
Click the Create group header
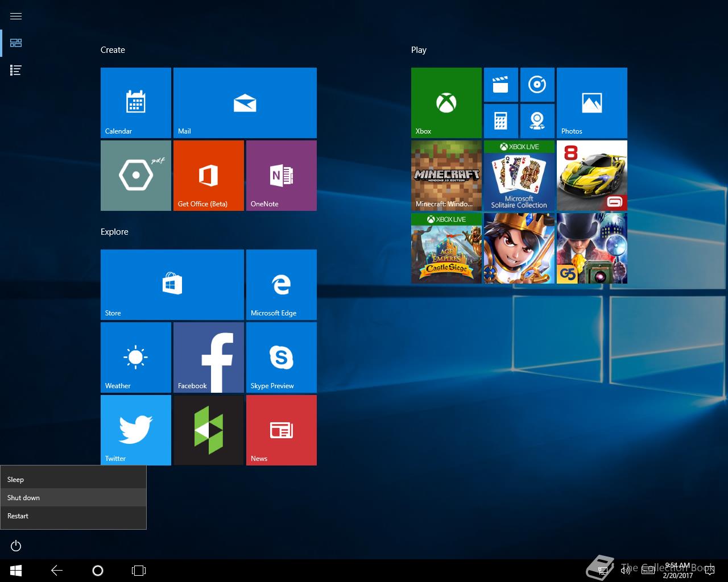[113, 50]
